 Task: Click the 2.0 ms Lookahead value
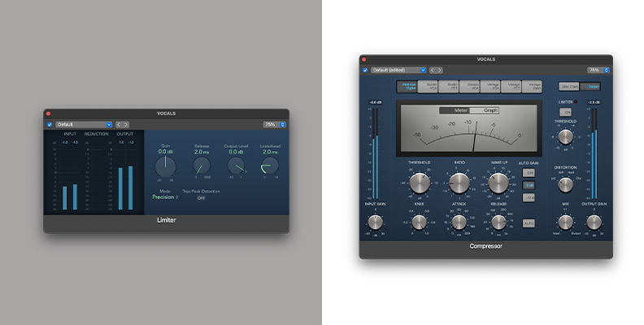[x=270, y=151]
